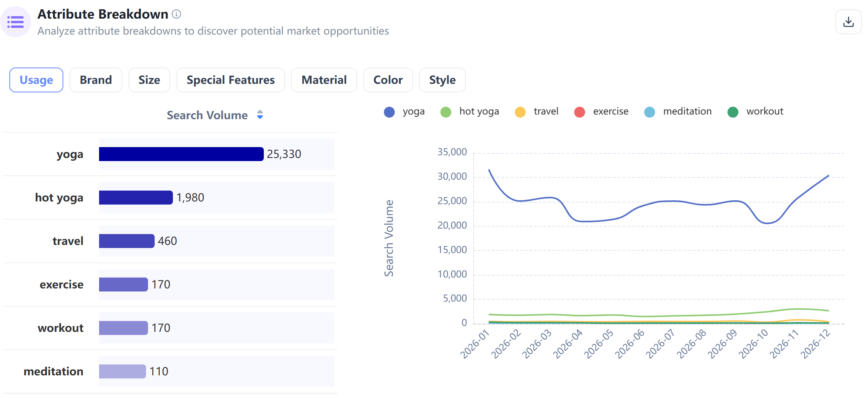Toggle yoga series in legend
The width and height of the screenshot is (868, 399).
click(404, 112)
